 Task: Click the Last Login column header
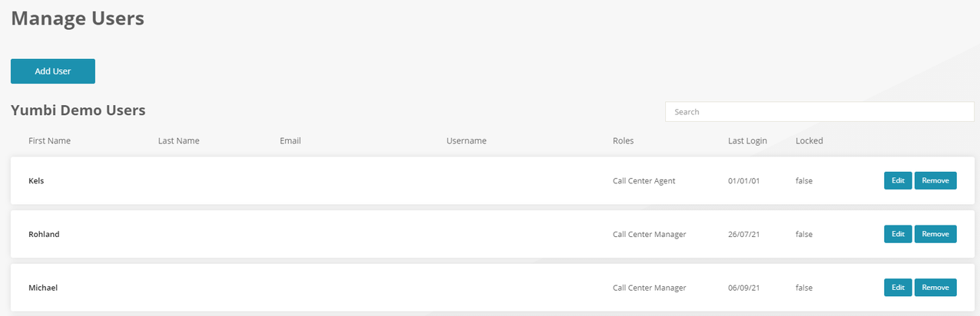[x=747, y=141]
